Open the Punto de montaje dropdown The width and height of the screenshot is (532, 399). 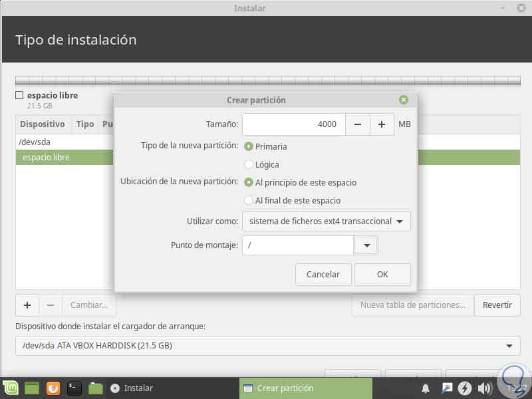[366, 245]
